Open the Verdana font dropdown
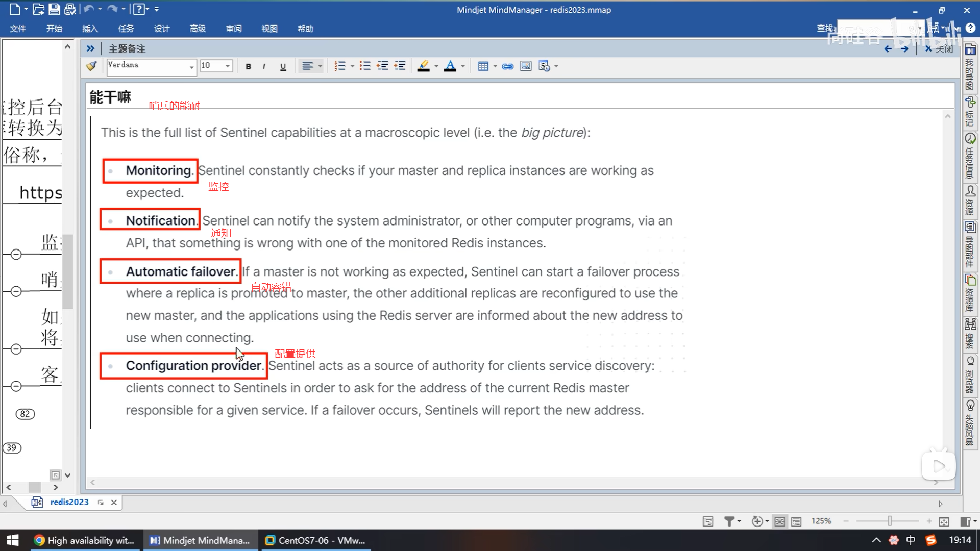This screenshot has width=980, height=551. 191,66
